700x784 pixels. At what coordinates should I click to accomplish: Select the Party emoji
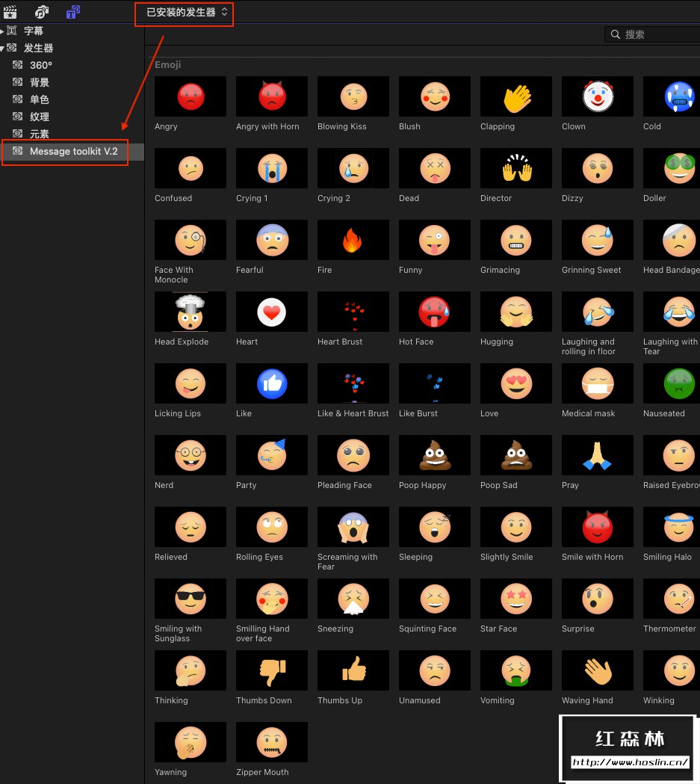tap(272, 455)
